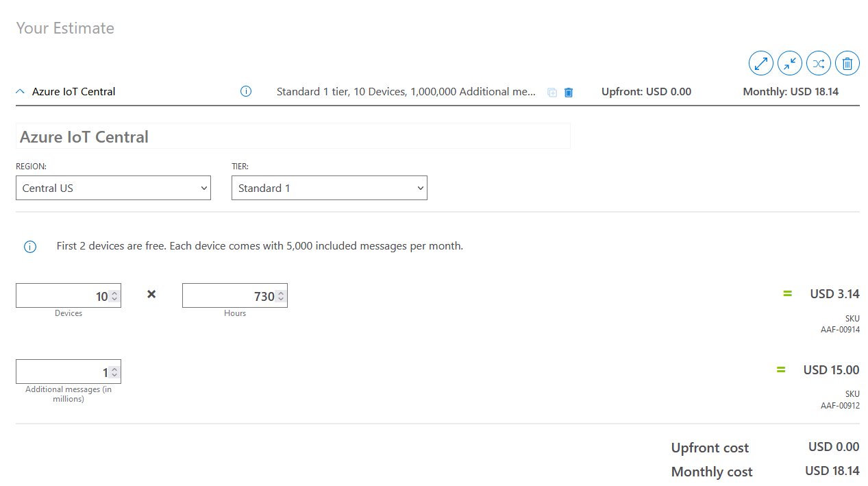
Task: Click the SKU AAF-00914 text
Action: [840, 324]
